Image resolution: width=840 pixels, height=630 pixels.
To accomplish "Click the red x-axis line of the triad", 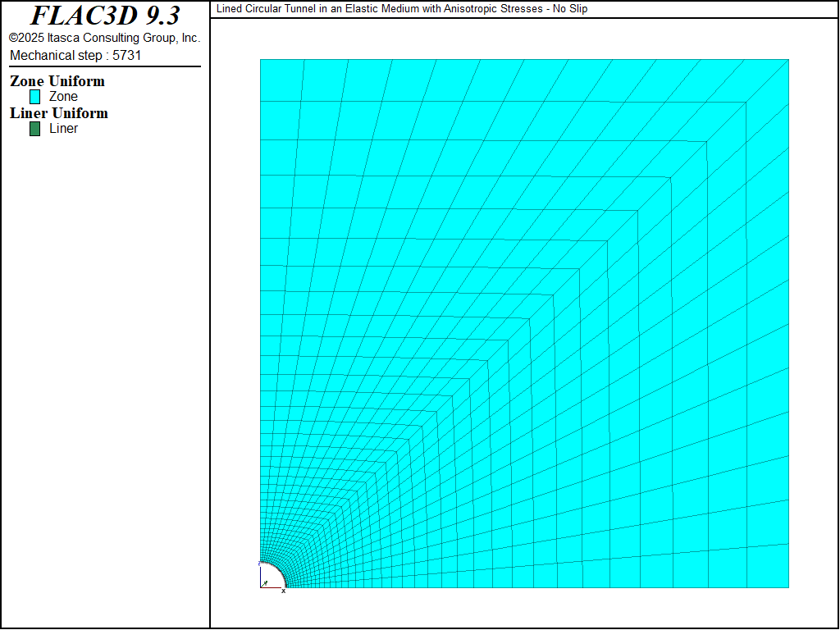I will click(x=272, y=587).
